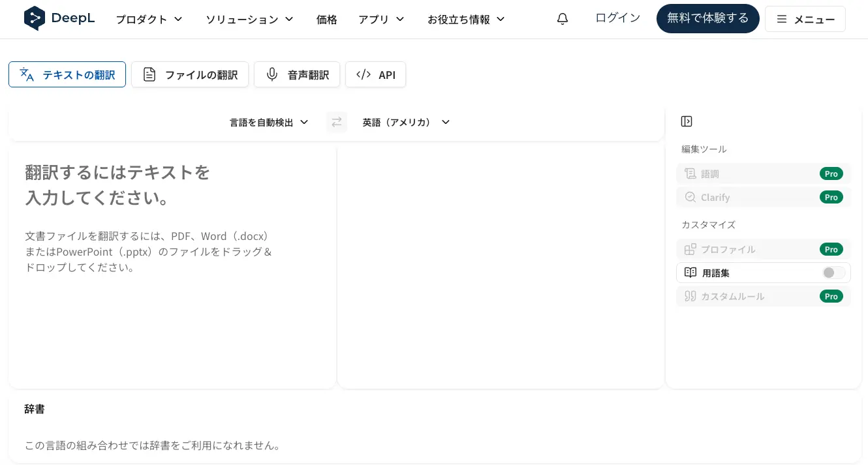Click the DeepL logo

click(59, 18)
